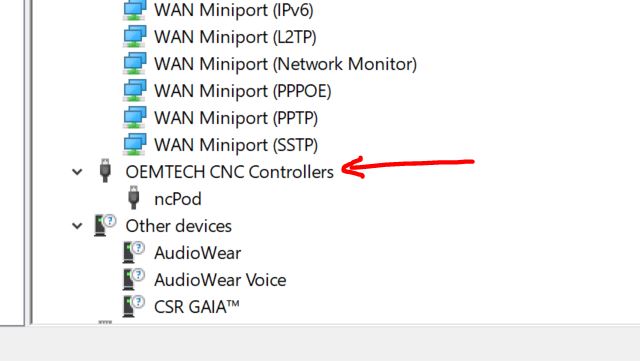Collapse the OEMTECH CNC Controllers category

click(x=77, y=172)
